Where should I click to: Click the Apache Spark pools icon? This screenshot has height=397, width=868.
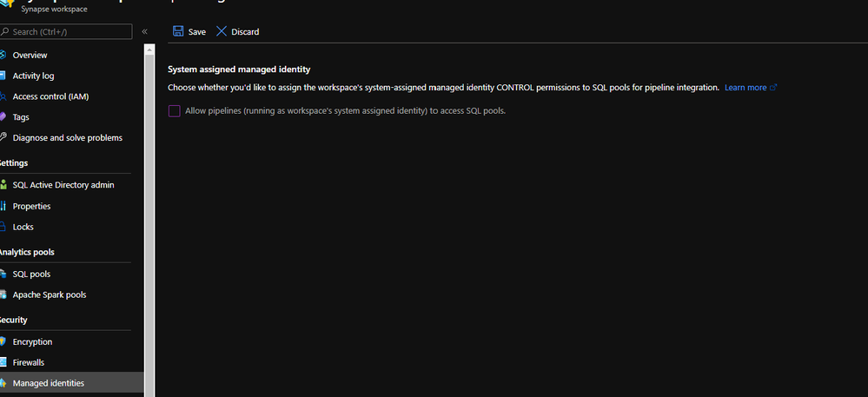(x=3, y=294)
